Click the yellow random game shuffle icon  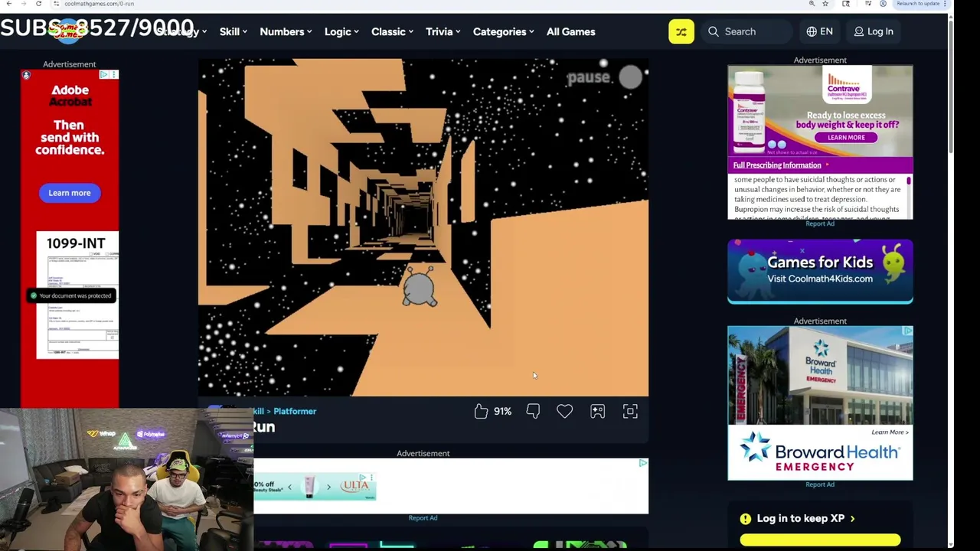[681, 31]
